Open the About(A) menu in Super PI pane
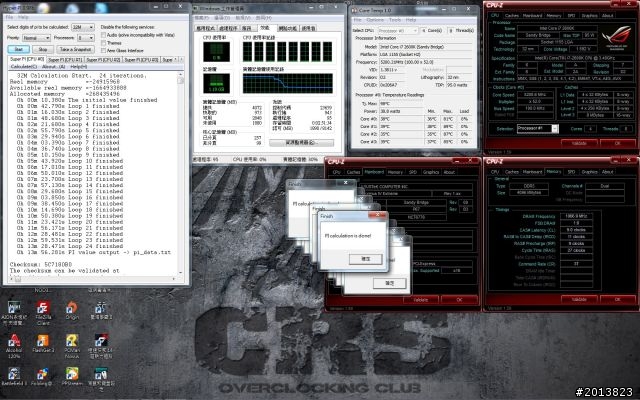This screenshot has height=400, width=640. tap(53, 67)
